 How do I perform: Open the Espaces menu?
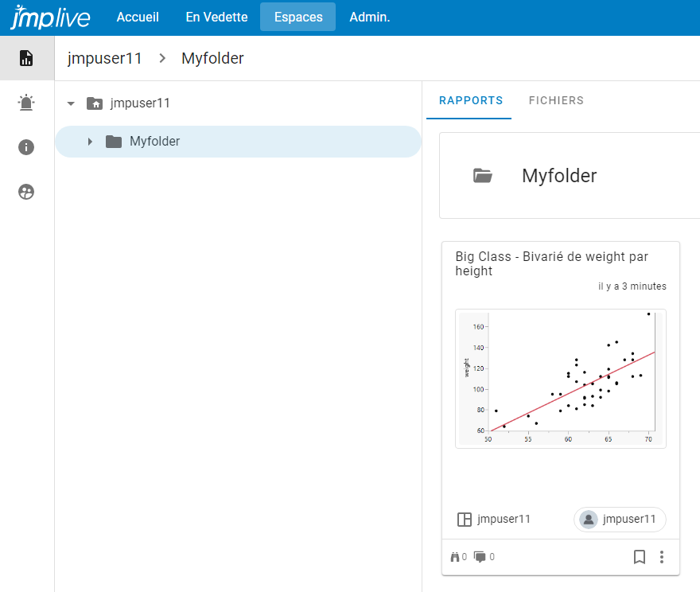tap(297, 17)
